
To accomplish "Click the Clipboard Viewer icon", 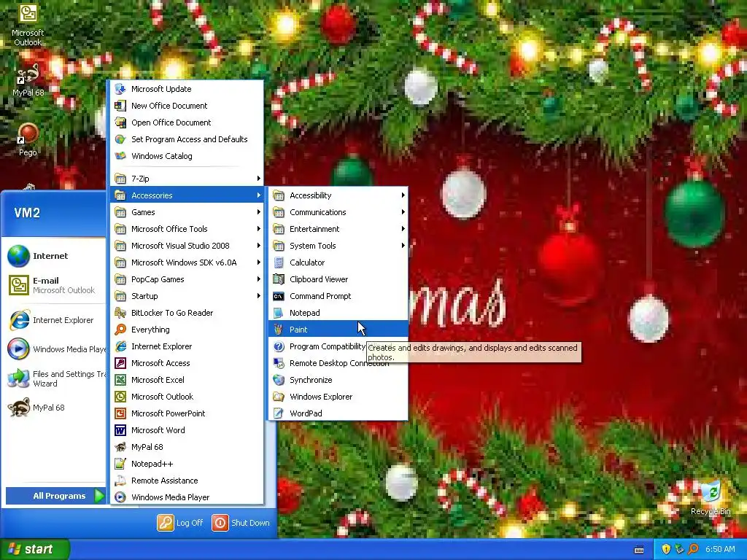I will coord(279,279).
